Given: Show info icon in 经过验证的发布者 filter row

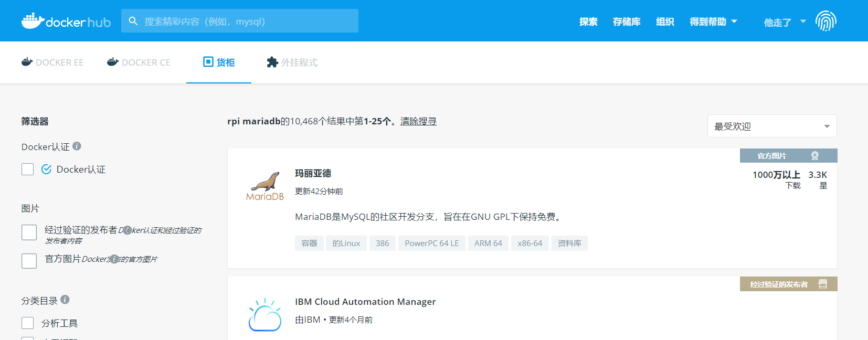Looking at the screenshot, I should tap(127, 230).
